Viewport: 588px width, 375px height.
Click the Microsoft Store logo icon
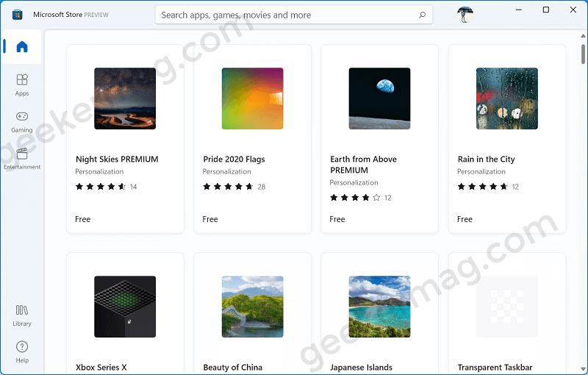(17, 15)
